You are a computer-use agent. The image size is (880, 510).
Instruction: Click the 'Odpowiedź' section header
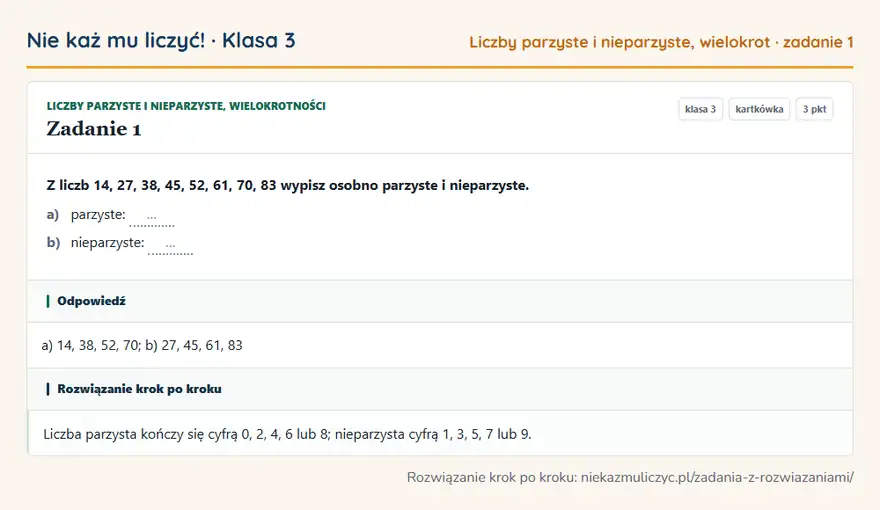click(440, 301)
